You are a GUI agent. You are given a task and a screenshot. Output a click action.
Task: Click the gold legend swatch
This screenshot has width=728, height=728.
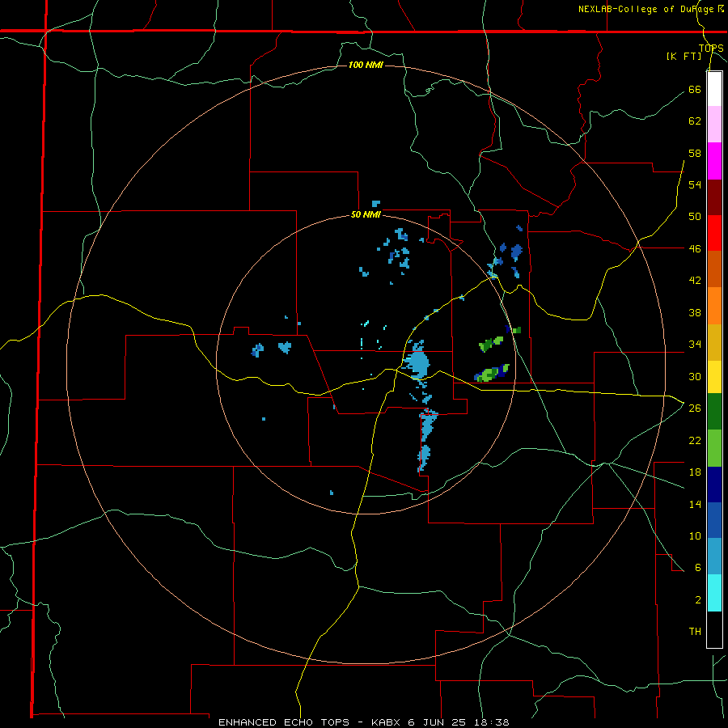pyautogui.click(x=714, y=343)
